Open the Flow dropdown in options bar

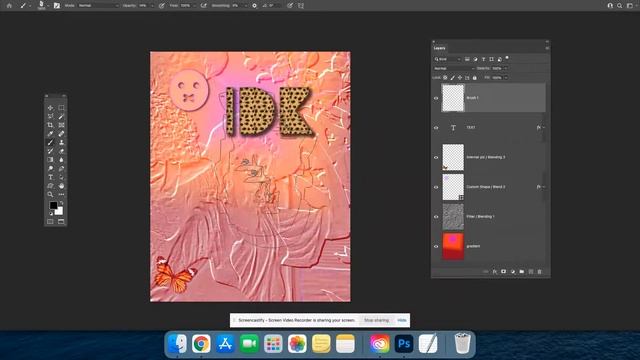point(194,6)
